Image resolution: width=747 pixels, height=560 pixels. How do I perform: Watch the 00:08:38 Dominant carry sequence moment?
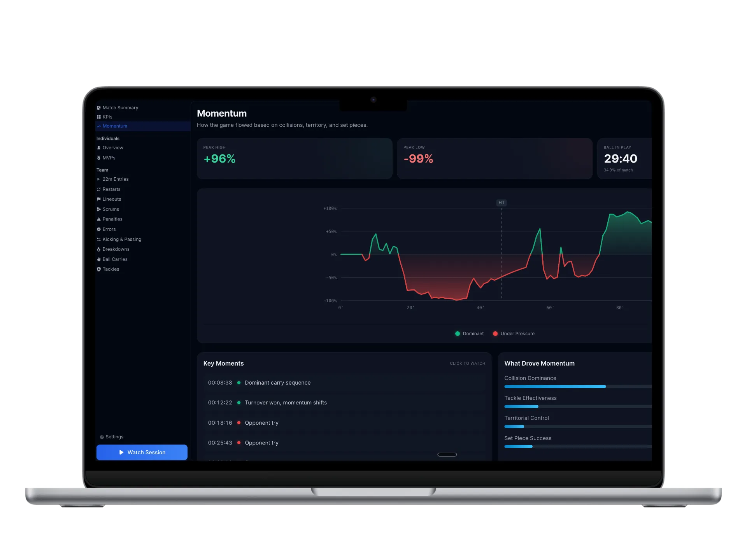(x=344, y=383)
